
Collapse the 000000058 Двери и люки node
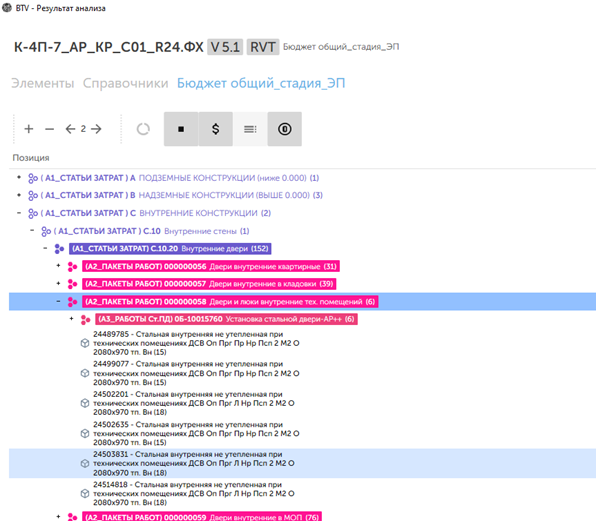58,301
